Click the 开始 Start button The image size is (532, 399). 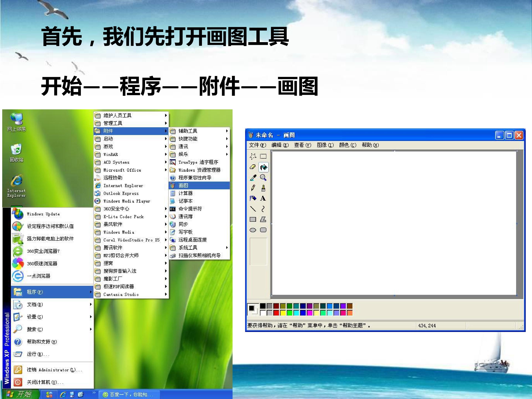click(20, 394)
